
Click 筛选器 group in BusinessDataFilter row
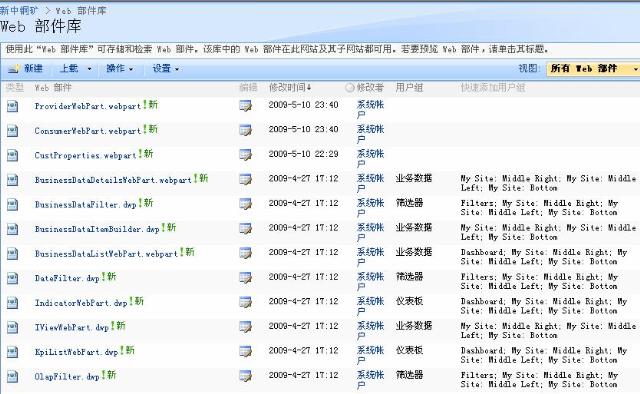tap(409, 203)
